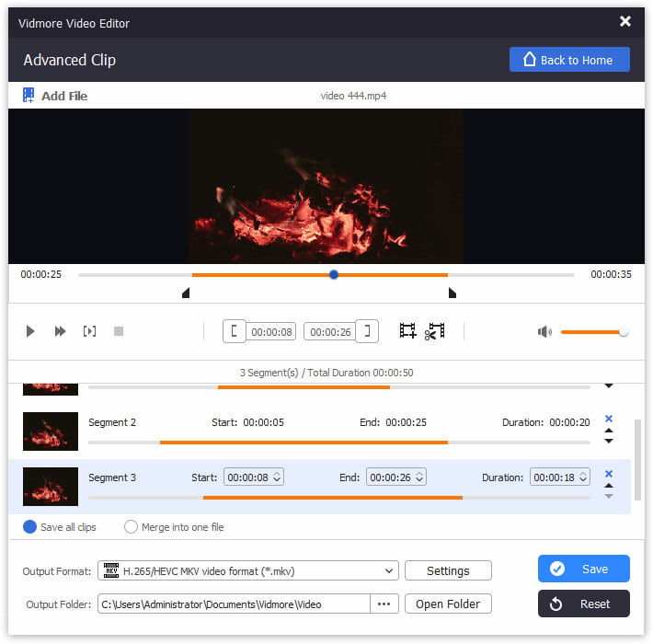Screen dimensions: 653x644
Task: Click the scissors split clip icon
Action: point(434,331)
